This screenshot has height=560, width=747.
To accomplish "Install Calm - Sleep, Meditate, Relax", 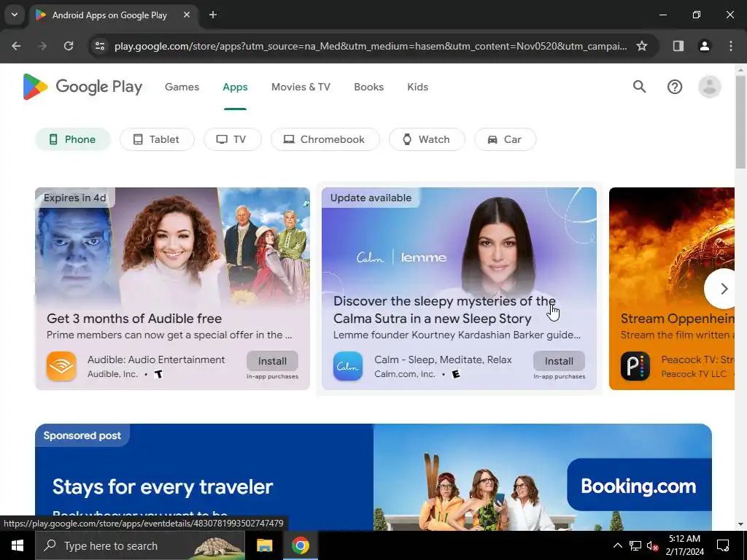I will (560, 361).
